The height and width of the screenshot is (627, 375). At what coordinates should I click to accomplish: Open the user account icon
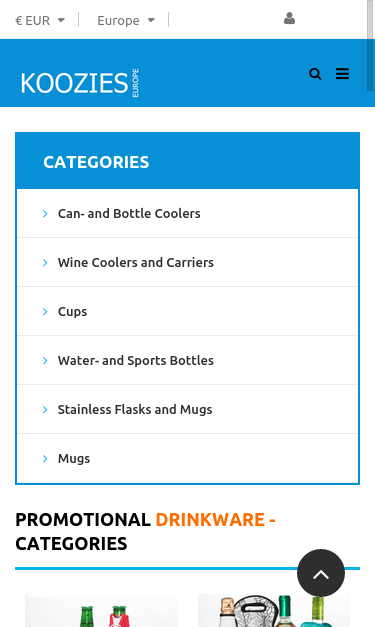pos(289,18)
